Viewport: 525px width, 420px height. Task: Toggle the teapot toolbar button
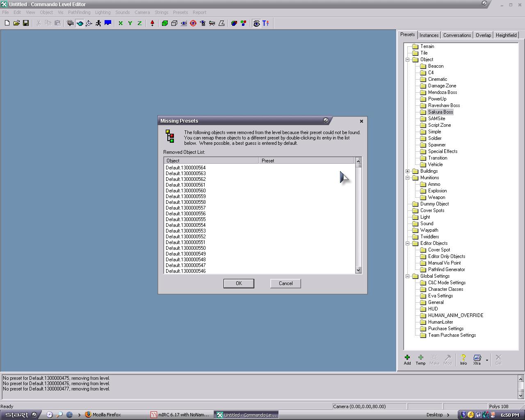click(x=80, y=23)
